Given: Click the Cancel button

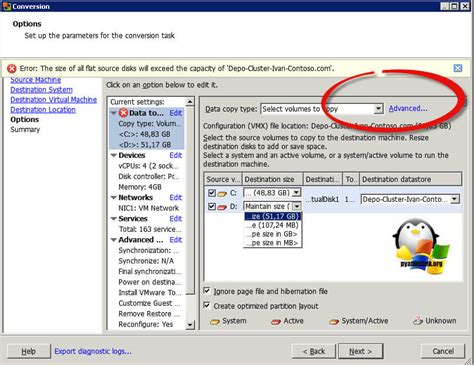Looking at the screenshot, I should pos(443,351).
